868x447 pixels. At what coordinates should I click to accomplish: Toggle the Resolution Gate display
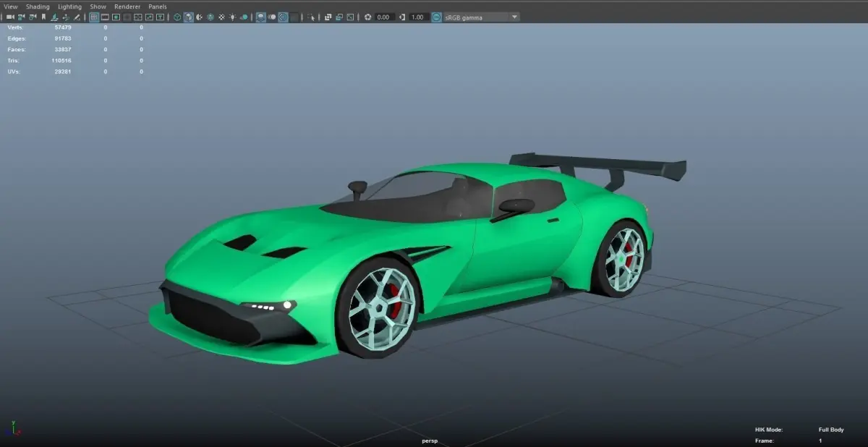(116, 17)
